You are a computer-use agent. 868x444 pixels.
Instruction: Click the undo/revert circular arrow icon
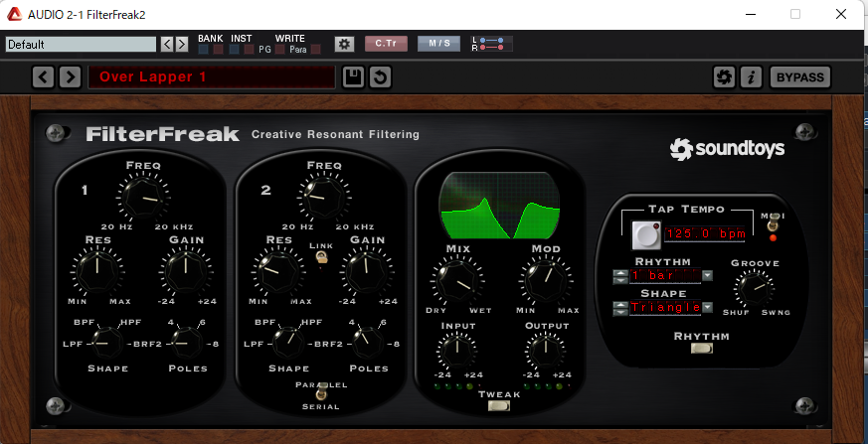380,76
